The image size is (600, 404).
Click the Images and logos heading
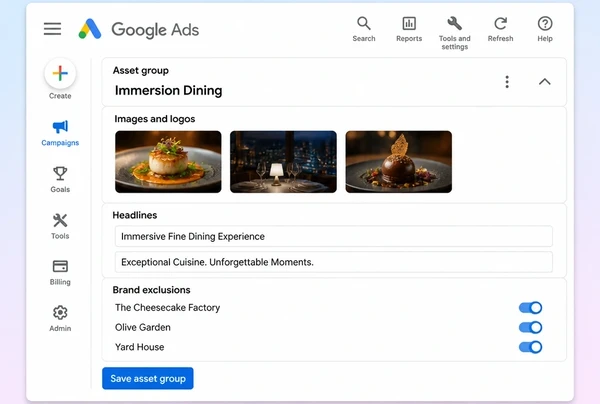click(155, 119)
